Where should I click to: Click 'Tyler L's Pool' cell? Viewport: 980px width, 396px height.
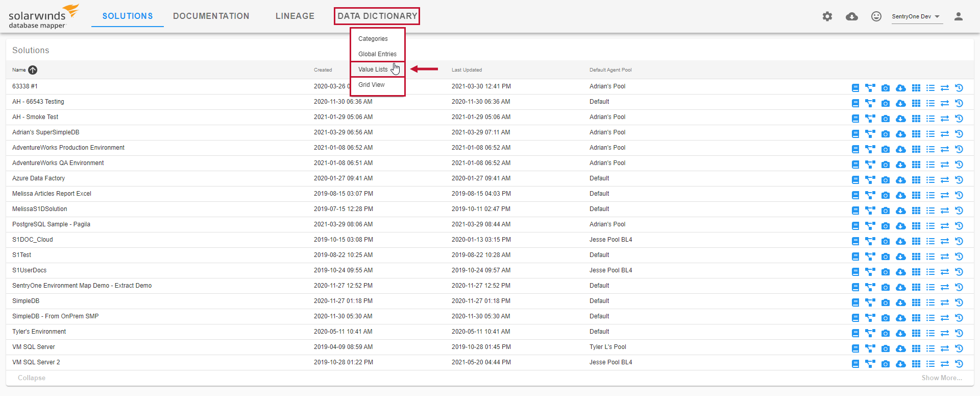tap(607, 347)
